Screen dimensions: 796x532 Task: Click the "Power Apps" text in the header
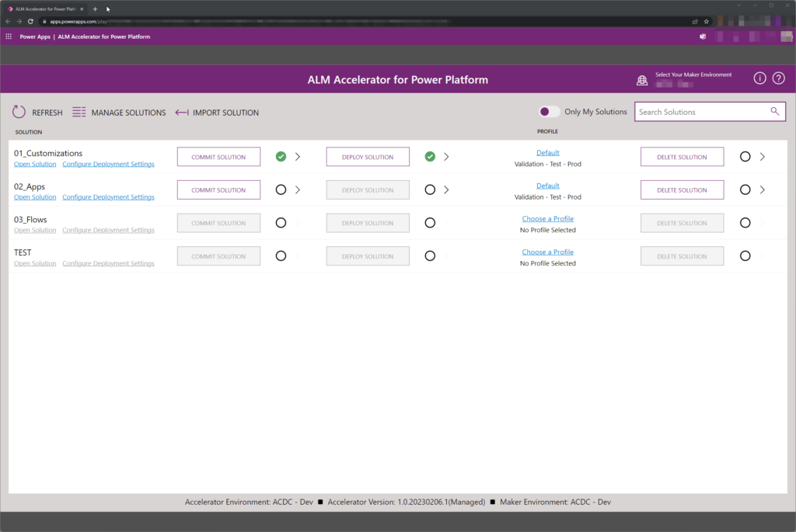pyautogui.click(x=35, y=37)
